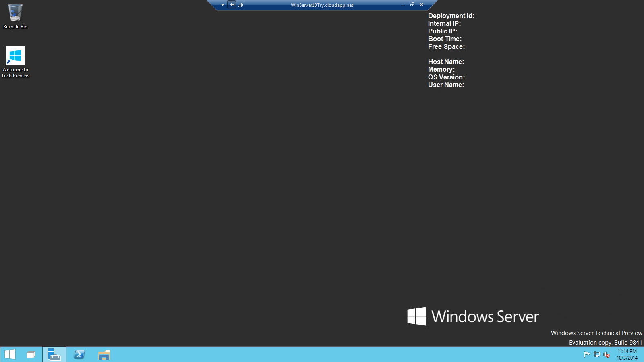The width and height of the screenshot is (644, 362).
Task: Open Task View from the taskbar
Action: click(31, 355)
